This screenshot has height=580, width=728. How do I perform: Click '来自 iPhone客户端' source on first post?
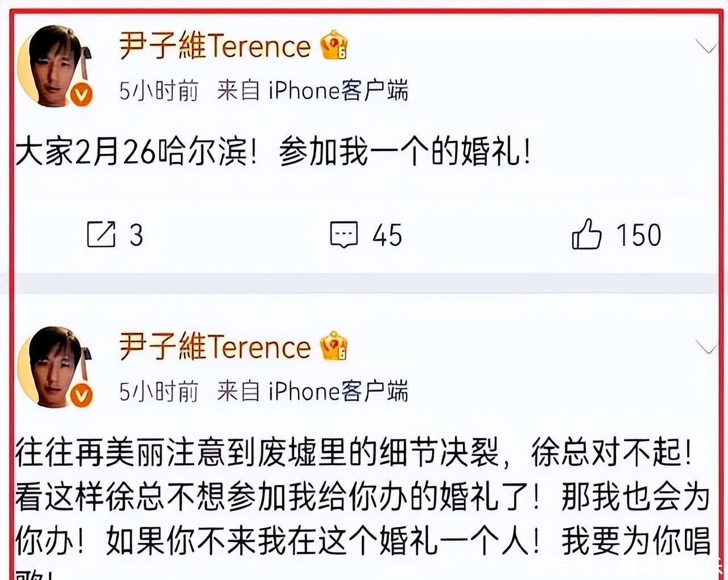[x=312, y=91]
